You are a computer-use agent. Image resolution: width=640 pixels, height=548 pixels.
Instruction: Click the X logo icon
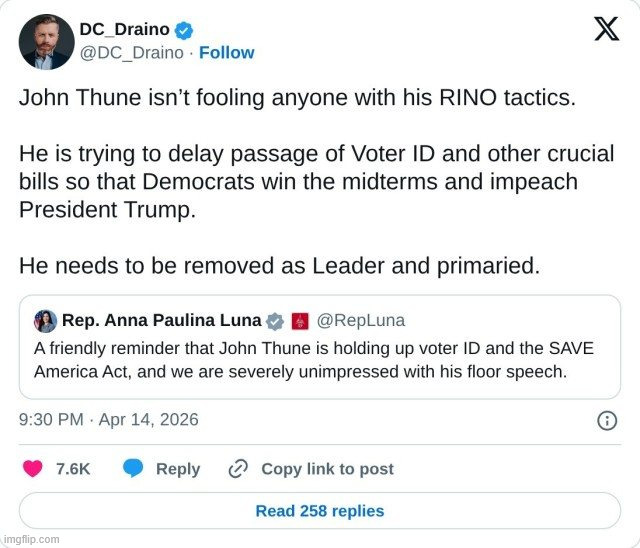click(x=606, y=28)
